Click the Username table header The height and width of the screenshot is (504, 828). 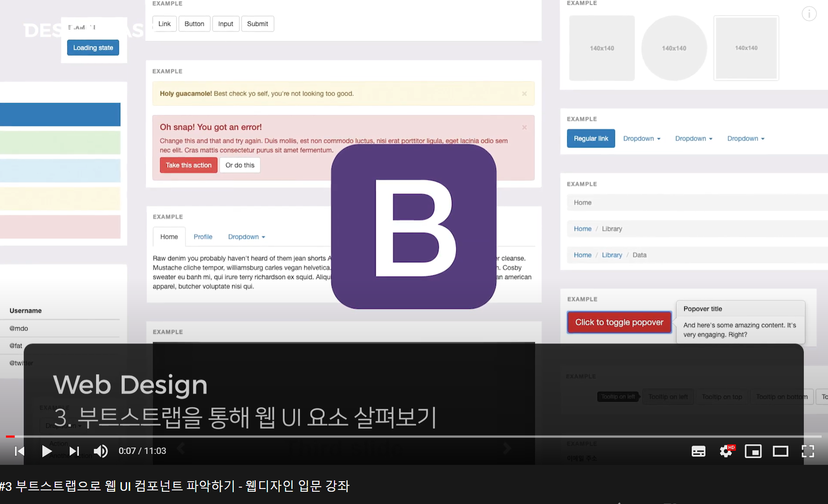[26, 311]
